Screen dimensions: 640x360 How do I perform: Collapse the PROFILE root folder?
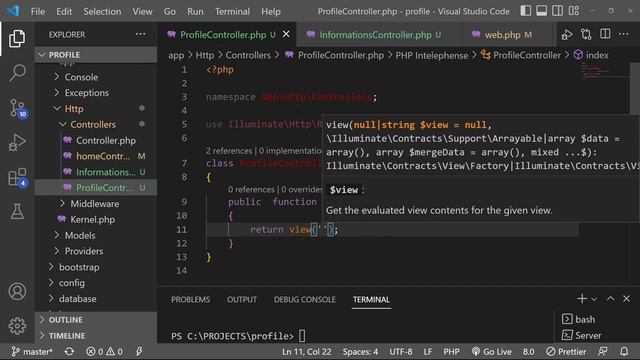click(x=96, y=55)
